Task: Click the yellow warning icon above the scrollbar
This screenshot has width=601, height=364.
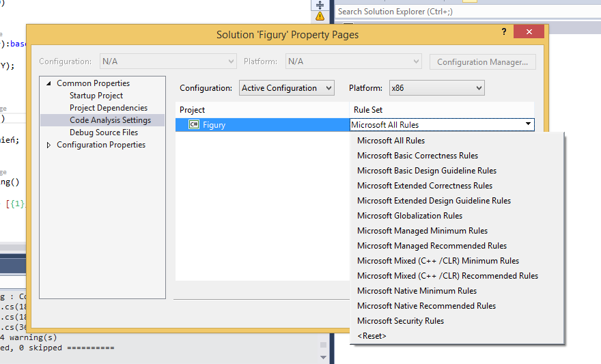Action: pos(320,16)
